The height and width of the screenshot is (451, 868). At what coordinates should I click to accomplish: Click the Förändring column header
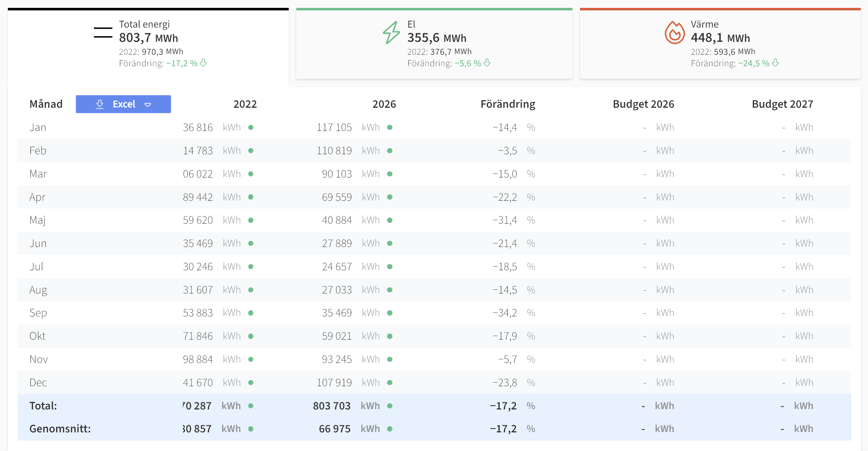tap(508, 104)
